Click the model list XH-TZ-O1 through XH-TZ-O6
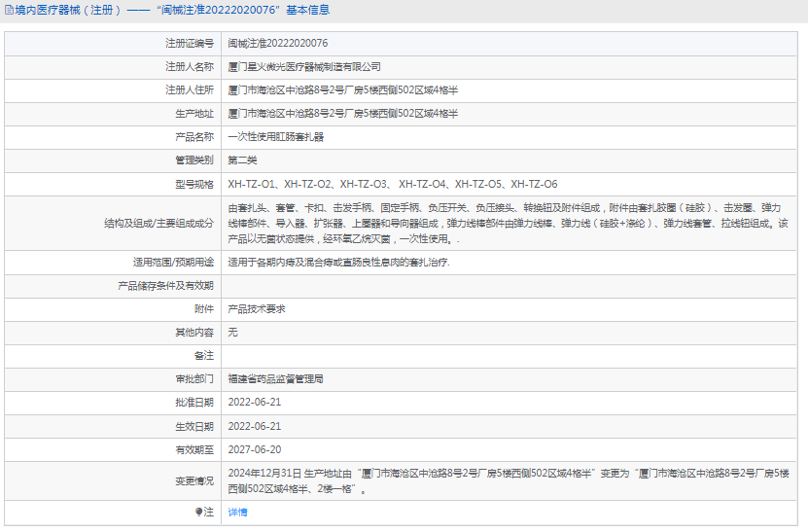Image resolution: width=808 pixels, height=532 pixels. click(x=393, y=184)
